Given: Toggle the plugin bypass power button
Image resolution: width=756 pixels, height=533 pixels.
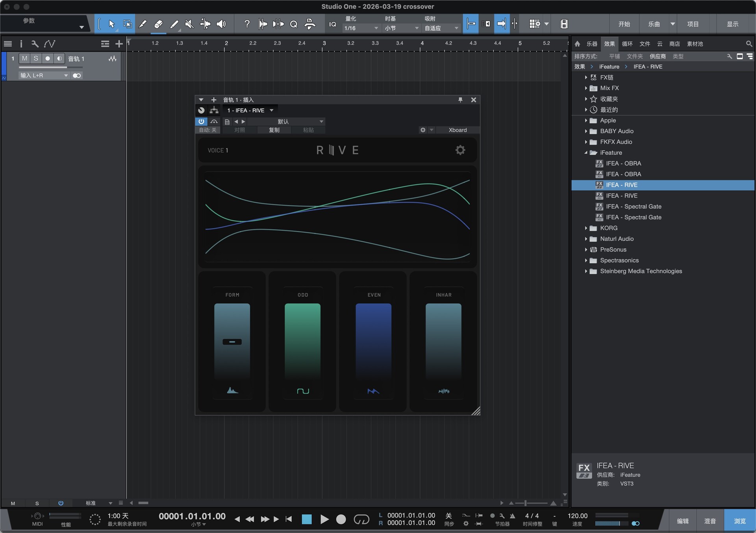Looking at the screenshot, I should 201,121.
